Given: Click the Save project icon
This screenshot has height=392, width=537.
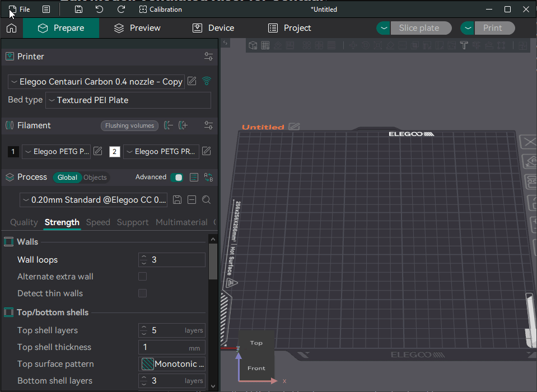Looking at the screenshot, I should [x=78, y=10].
